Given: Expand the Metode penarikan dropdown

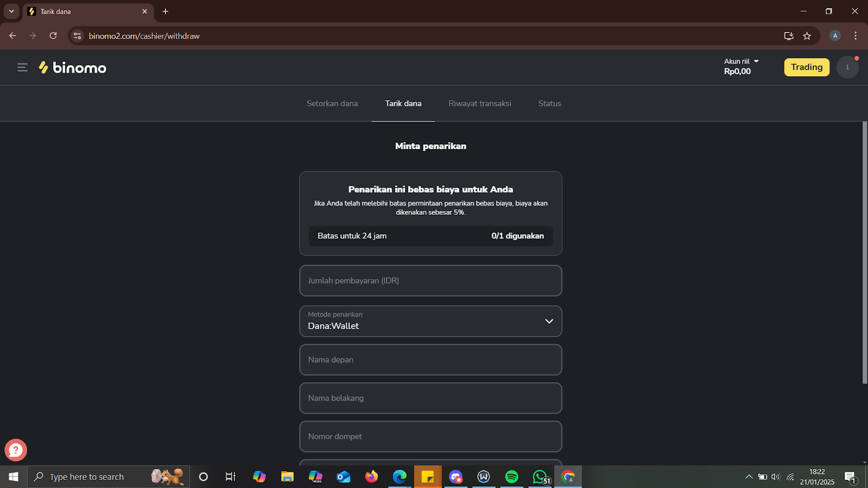Looking at the screenshot, I should 548,321.
